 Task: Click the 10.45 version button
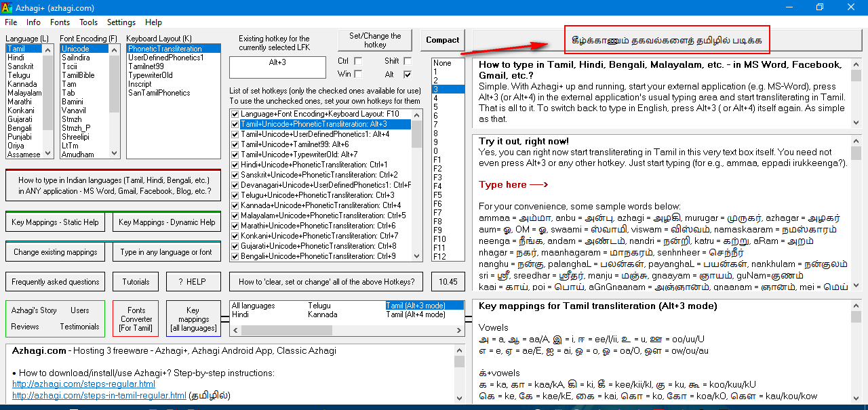[448, 282]
